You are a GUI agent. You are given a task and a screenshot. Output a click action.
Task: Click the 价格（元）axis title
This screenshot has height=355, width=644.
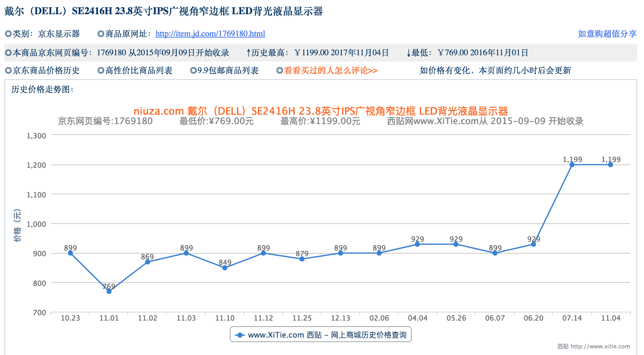tap(17, 226)
